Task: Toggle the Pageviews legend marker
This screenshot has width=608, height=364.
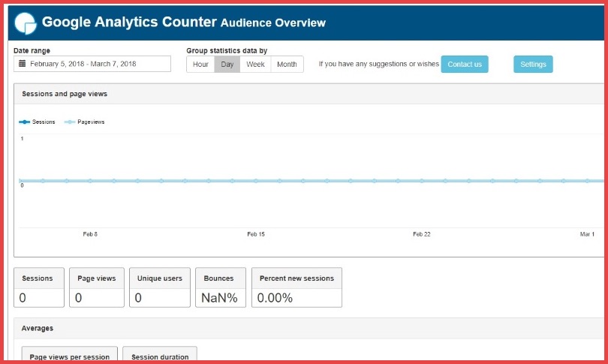Action: point(70,122)
